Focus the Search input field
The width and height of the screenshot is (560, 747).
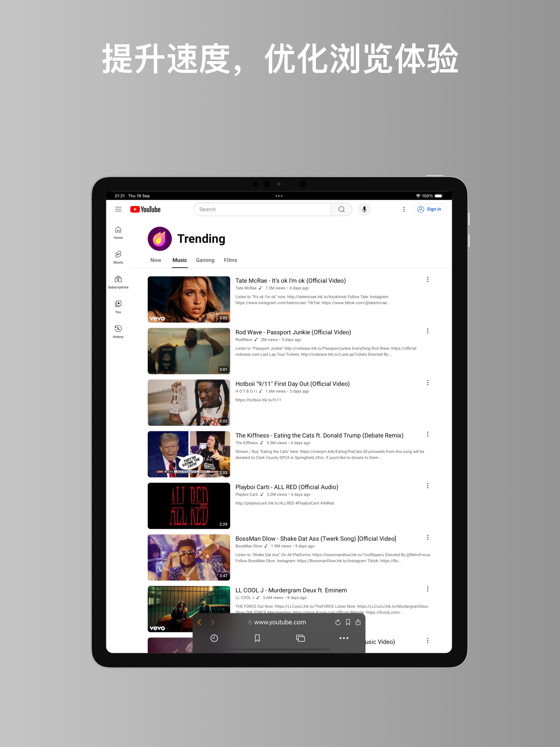pos(262,209)
